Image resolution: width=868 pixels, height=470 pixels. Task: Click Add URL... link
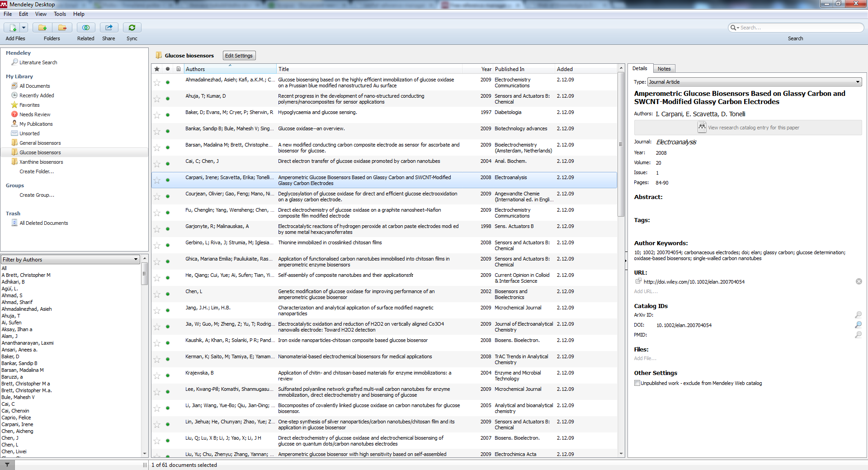tap(646, 291)
